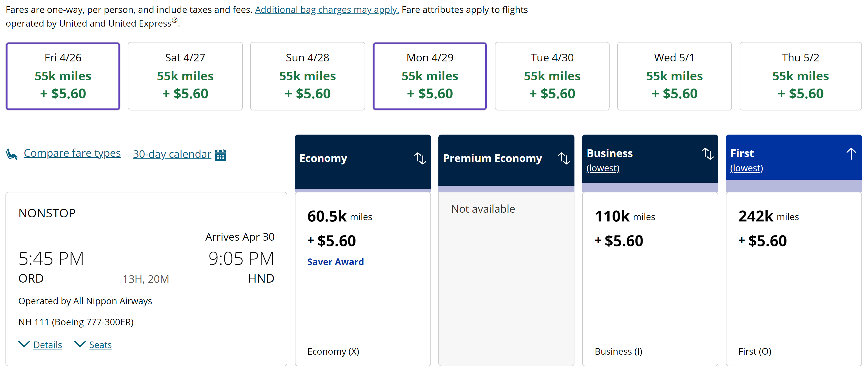
Task: Select the 242k miles First fare
Action: tap(794, 279)
